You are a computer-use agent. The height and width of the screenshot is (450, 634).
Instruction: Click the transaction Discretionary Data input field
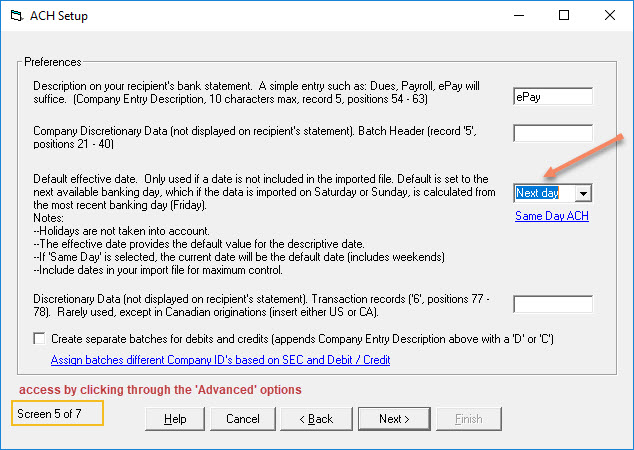[x=553, y=304]
